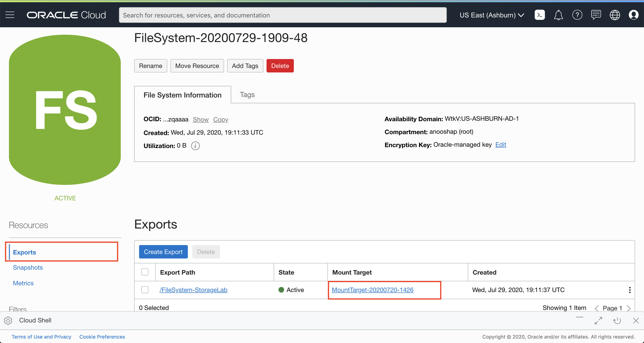
Task: Open the MountTarget-20200720-1426 link
Action: click(x=373, y=290)
